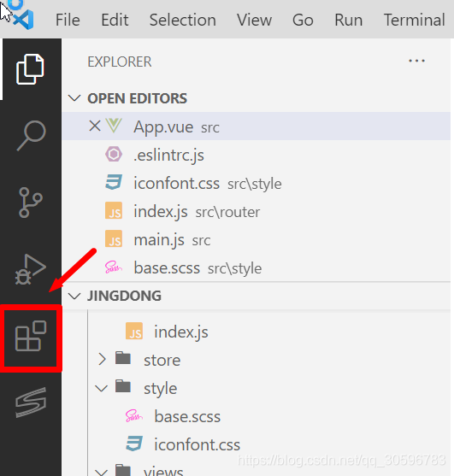Viewport: 454px width, 476px height.
Task: Click the Vue icon of App.vue
Action: (114, 126)
